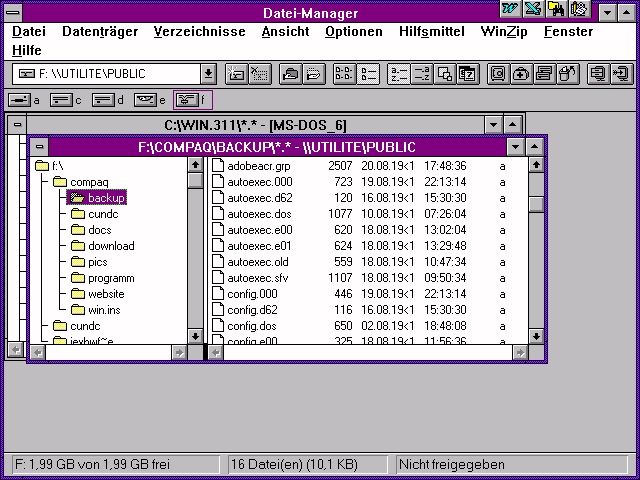The width and height of the screenshot is (640, 480).
Task: Open the Ansicht menu
Action: coord(285,31)
